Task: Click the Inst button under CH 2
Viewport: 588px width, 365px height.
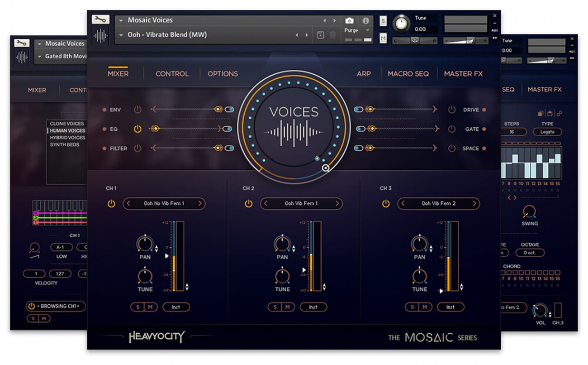Action: click(x=313, y=307)
